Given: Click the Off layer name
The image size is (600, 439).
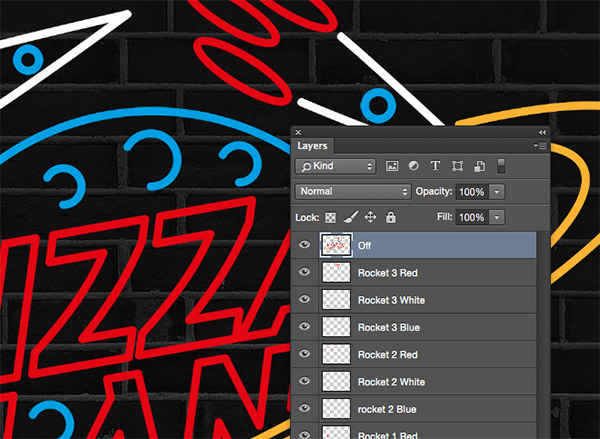Looking at the screenshot, I should click(x=364, y=245).
